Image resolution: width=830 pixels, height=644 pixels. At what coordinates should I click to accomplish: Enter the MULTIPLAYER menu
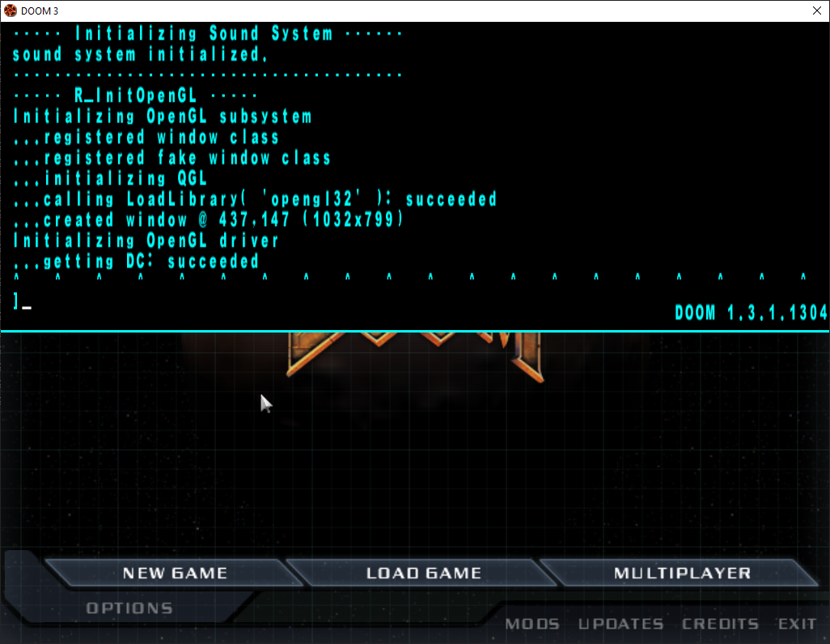682,573
